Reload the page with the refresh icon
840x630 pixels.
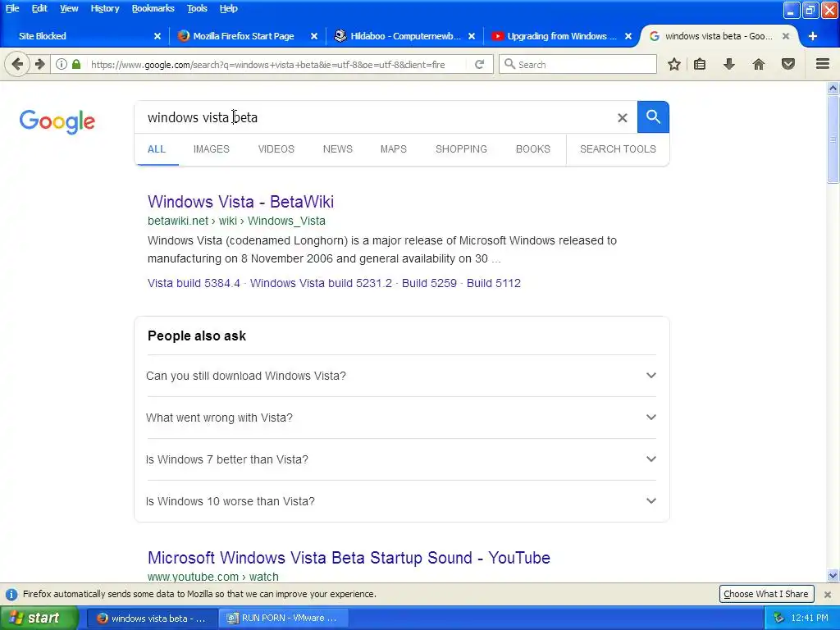[x=479, y=64]
